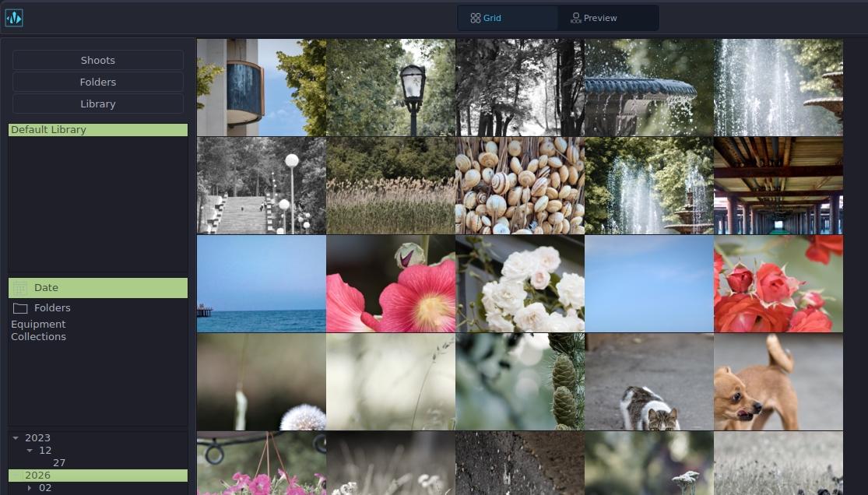This screenshot has width=868, height=495.
Task: Open thumbnail of fountain water jets top right
Action: [x=778, y=87]
